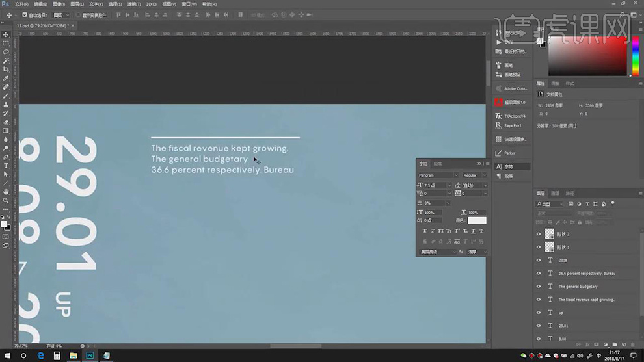Click baseline shift 0 input field
Viewport: 644px width, 362px height.
click(x=432, y=220)
